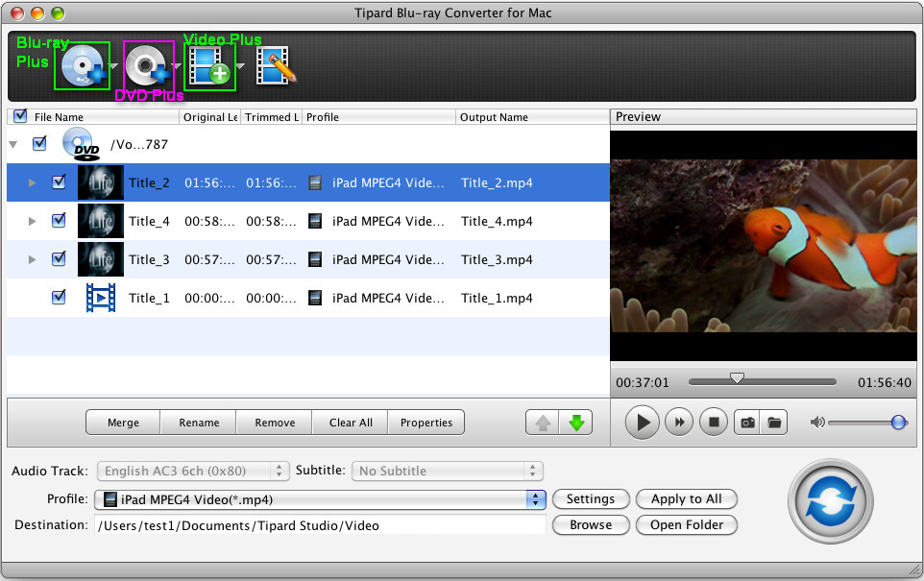Click the Rename button
This screenshot has width=924, height=581.
[x=199, y=423]
